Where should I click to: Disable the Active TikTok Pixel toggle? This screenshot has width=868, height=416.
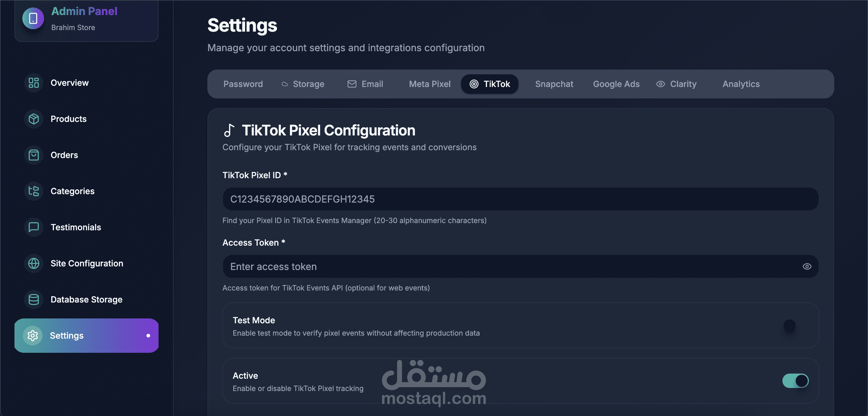(795, 381)
